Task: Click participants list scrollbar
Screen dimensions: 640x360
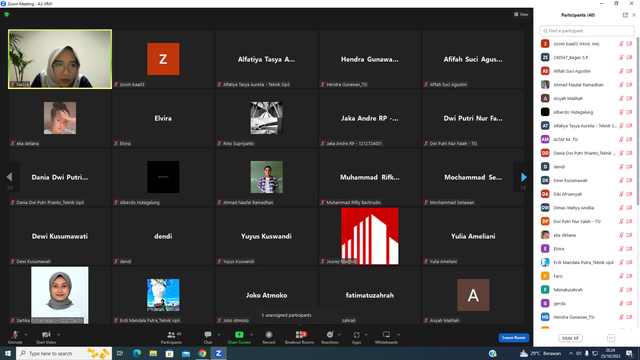Action: click(638, 122)
